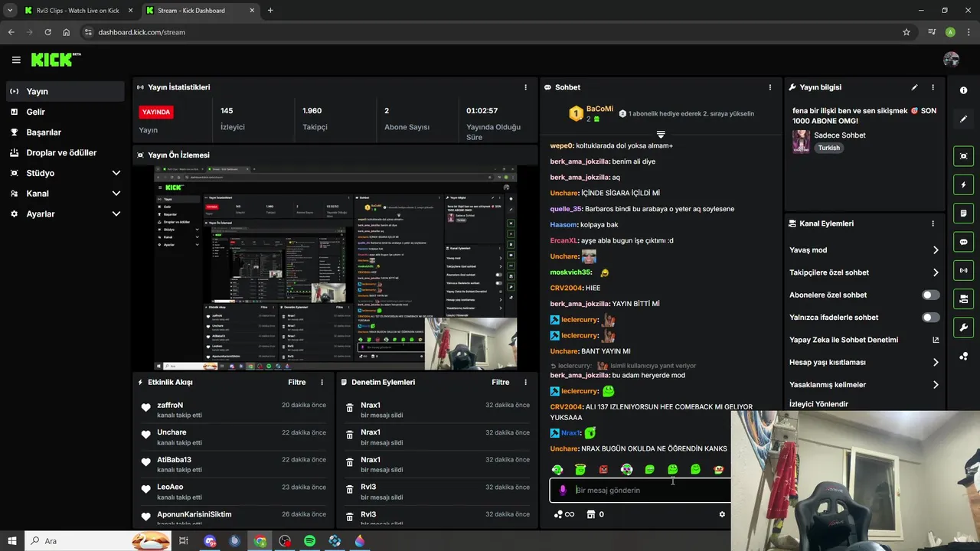Switch to Rvl3 Clips browser tab
The image size is (980, 551).
pyautogui.click(x=79, y=11)
